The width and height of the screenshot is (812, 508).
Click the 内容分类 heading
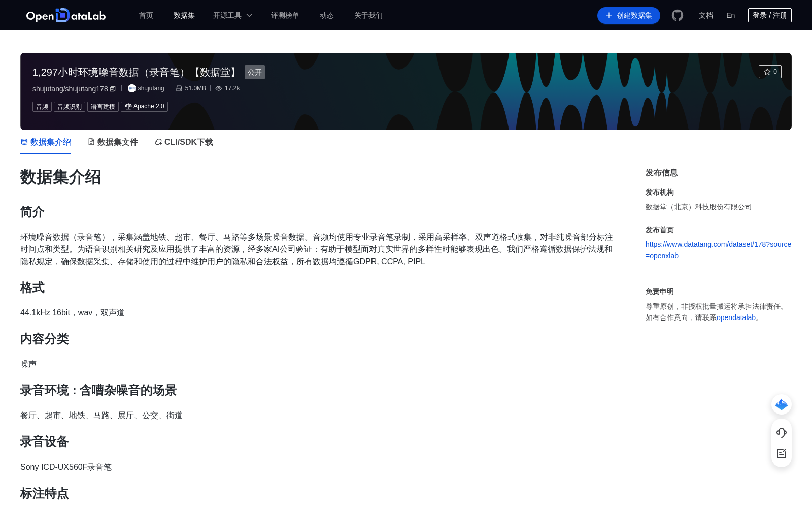coord(45,339)
